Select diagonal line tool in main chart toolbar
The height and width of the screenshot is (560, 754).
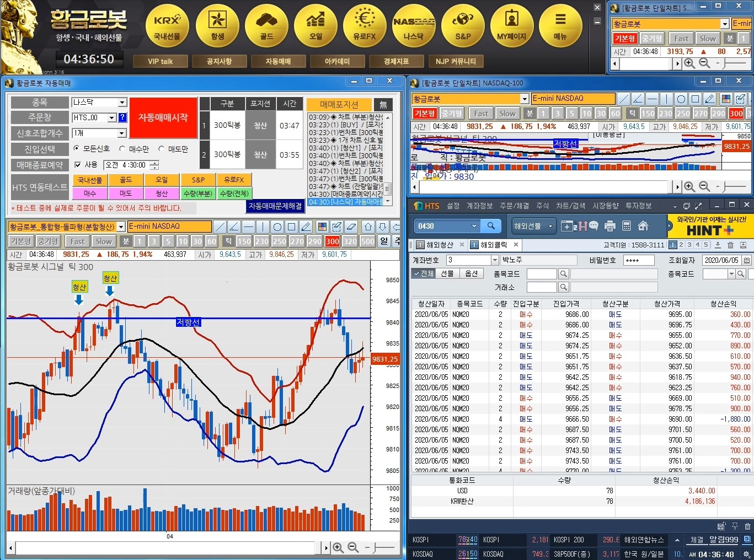tap(220, 227)
